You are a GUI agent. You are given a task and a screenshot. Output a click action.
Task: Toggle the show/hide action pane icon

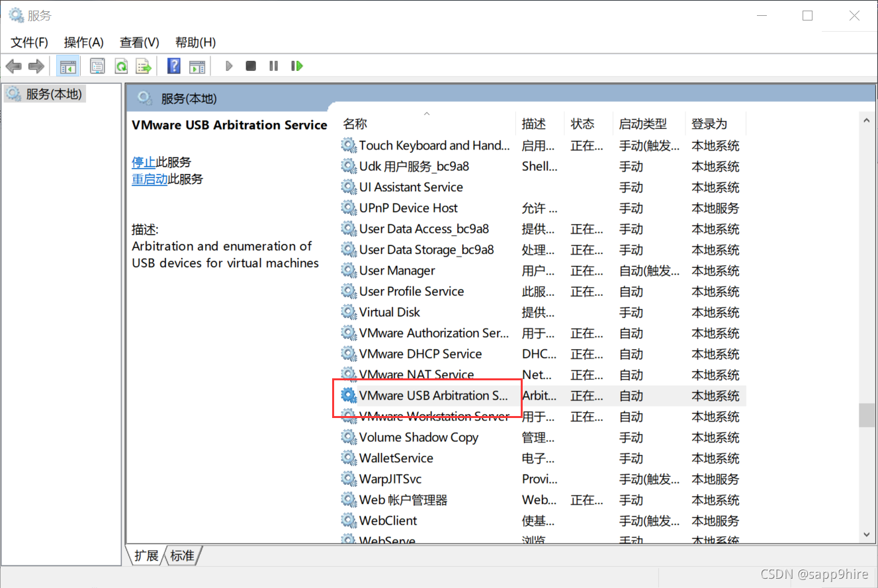click(197, 66)
